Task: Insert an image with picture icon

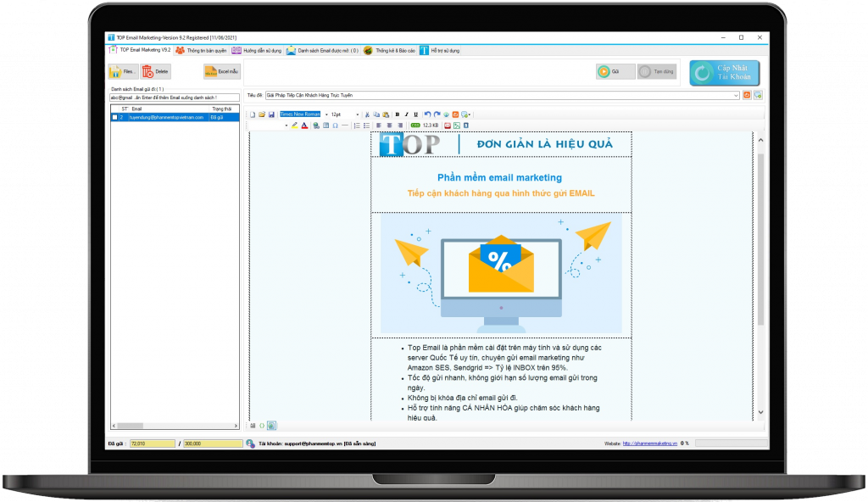Action: [x=457, y=126]
